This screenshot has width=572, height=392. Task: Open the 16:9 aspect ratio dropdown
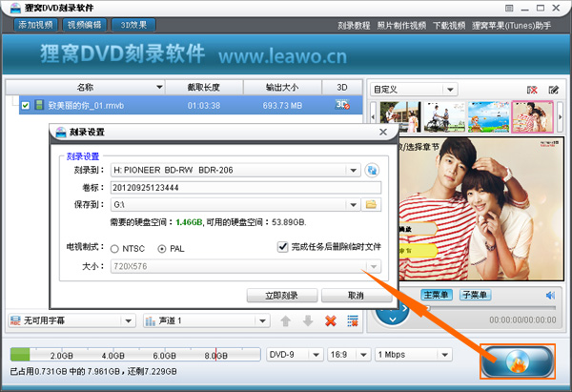coord(363,354)
